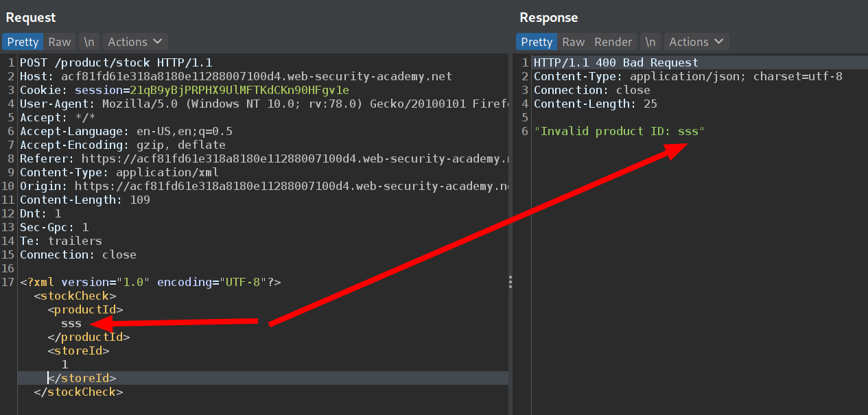Viewport: 868px width, 415px height.
Task: Show the Response in Raw view
Action: tap(573, 42)
